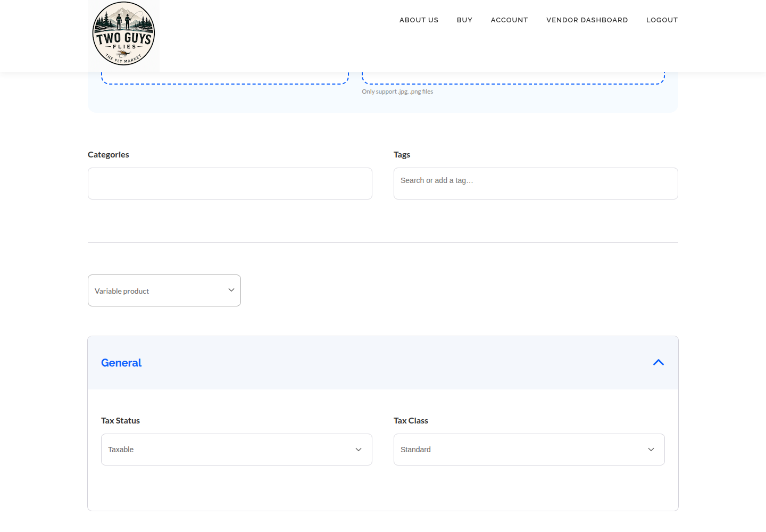Open the Buy menu item

[x=465, y=20]
